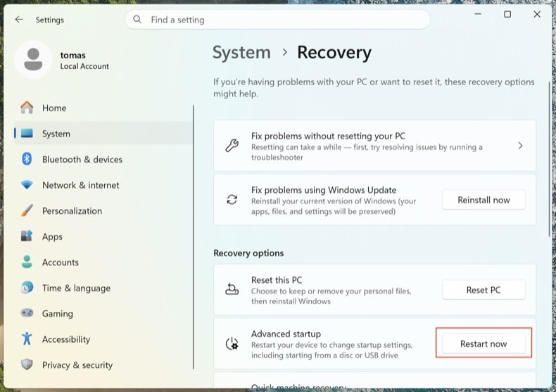Screen dimensions: 556x392
Task: Click the Fix problems using Windows Update title
Action: point(324,190)
